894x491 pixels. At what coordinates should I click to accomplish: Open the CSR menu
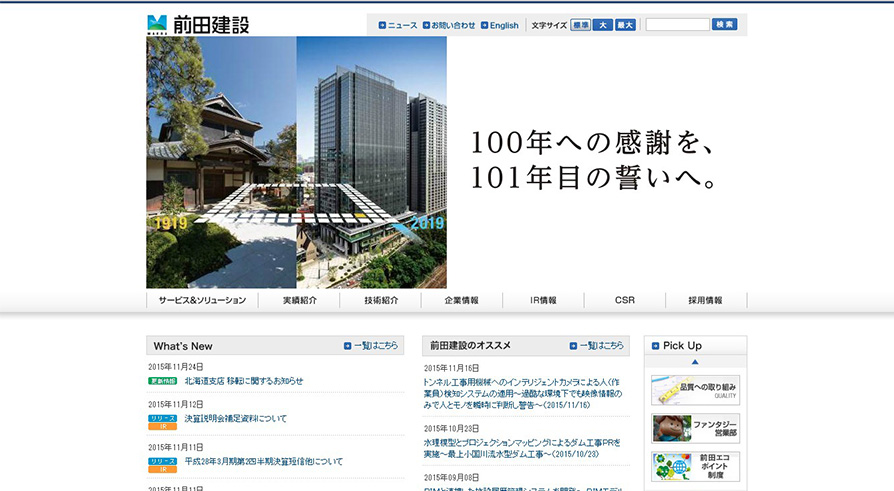tap(625, 300)
